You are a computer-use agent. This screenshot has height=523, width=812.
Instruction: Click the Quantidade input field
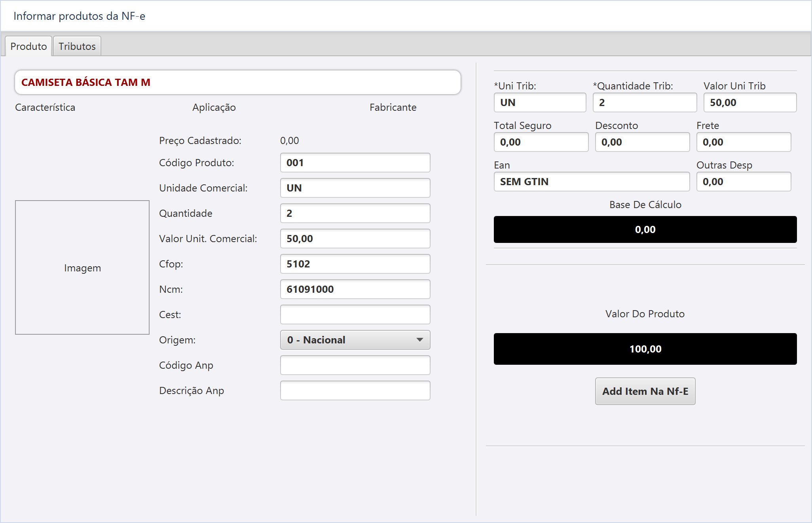(355, 213)
